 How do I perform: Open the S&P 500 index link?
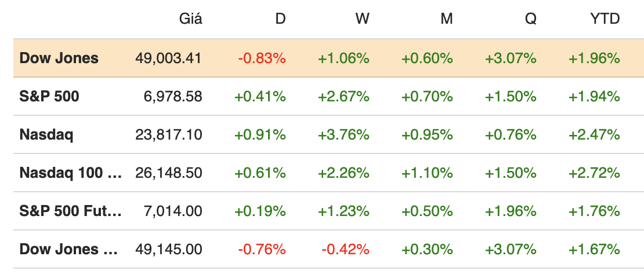pyautogui.click(x=49, y=96)
